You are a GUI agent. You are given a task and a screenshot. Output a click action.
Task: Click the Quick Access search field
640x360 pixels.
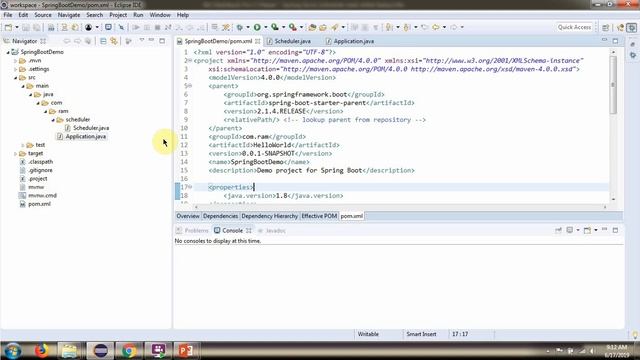pyautogui.click(x=574, y=27)
